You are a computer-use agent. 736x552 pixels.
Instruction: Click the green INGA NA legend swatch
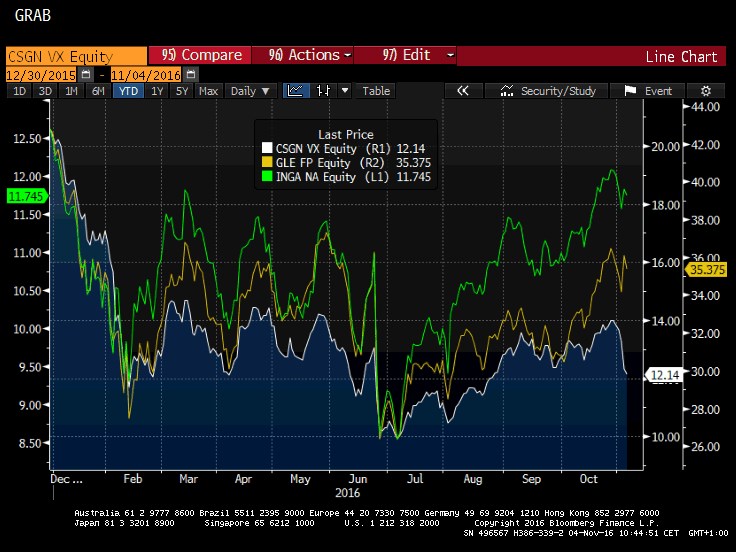(267, 176)
